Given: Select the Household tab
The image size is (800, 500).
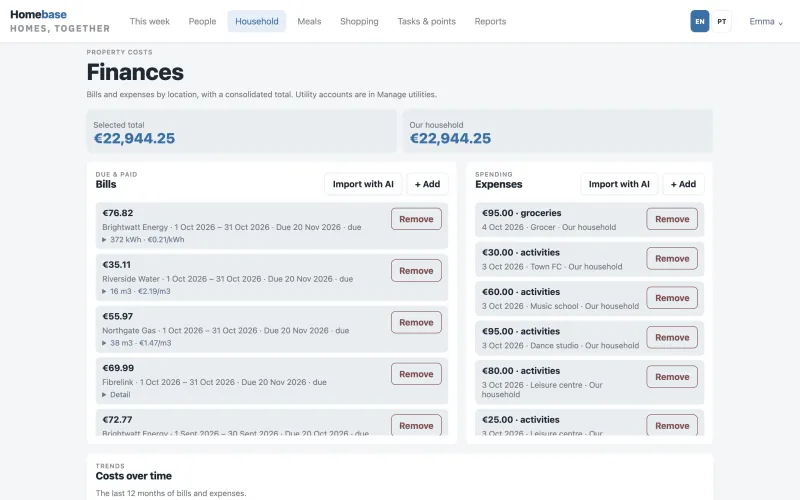Looking at the screenshot, I should click(257, 21).
